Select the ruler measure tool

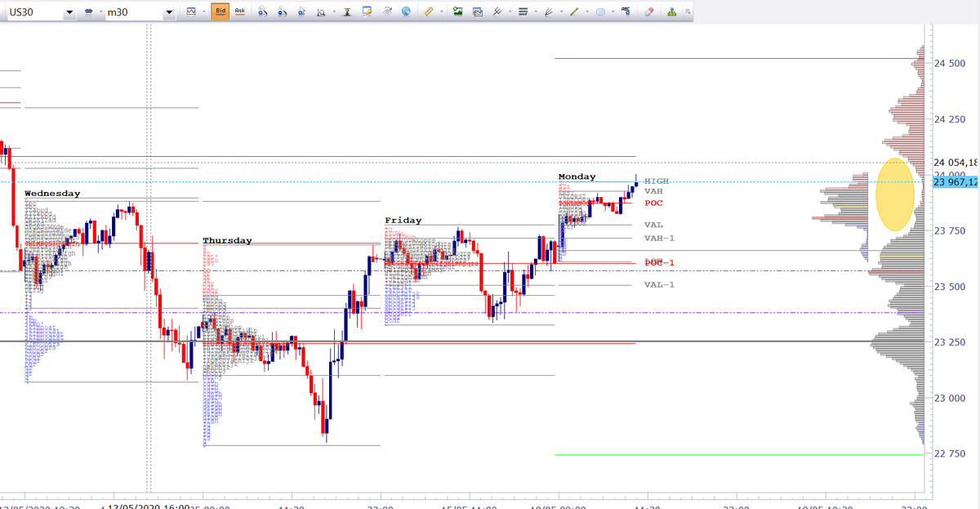[x=429, y=12]
